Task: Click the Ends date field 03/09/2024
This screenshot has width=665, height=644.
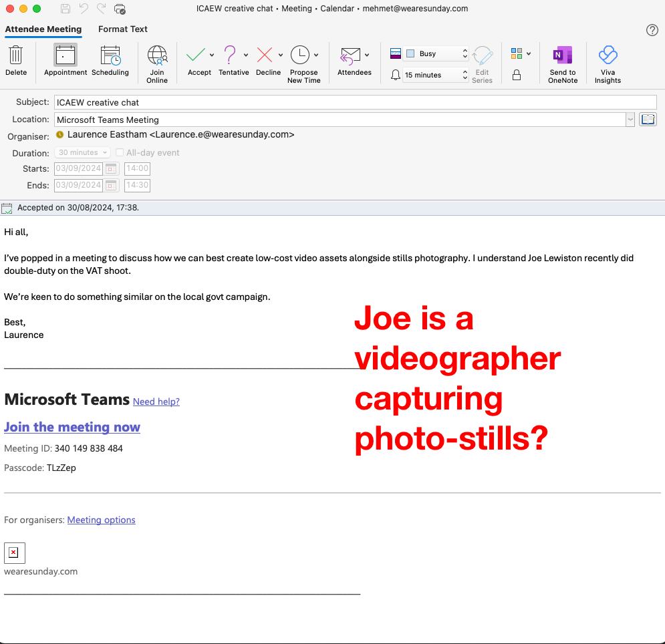Action: (78, 185)
